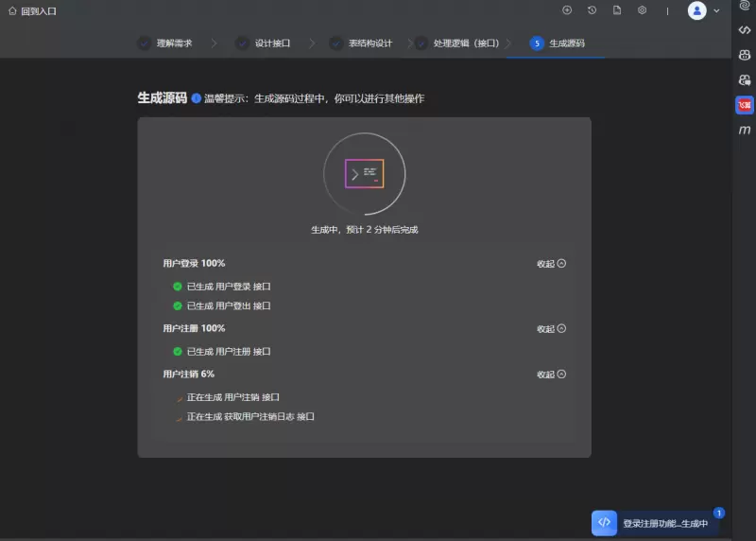Click the circular generation progress indicator
The width and height of the screenshot is (756, 541).
(365, 174)
